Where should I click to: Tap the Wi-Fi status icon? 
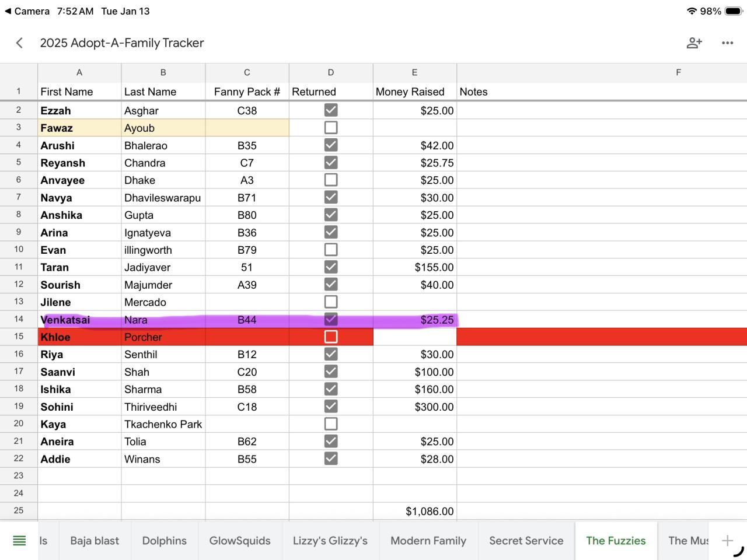coord(692,11)
